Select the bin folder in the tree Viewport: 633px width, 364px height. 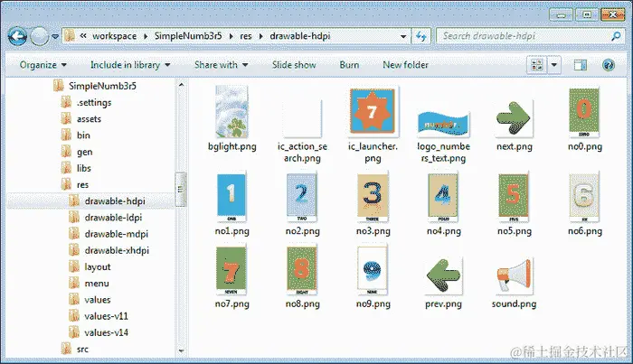coord(75,135)
